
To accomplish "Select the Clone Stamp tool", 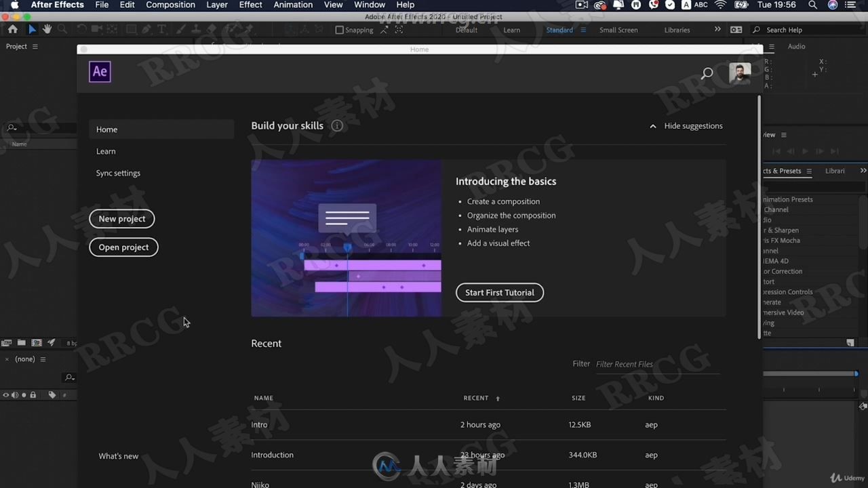I will (x=197, y=29).
